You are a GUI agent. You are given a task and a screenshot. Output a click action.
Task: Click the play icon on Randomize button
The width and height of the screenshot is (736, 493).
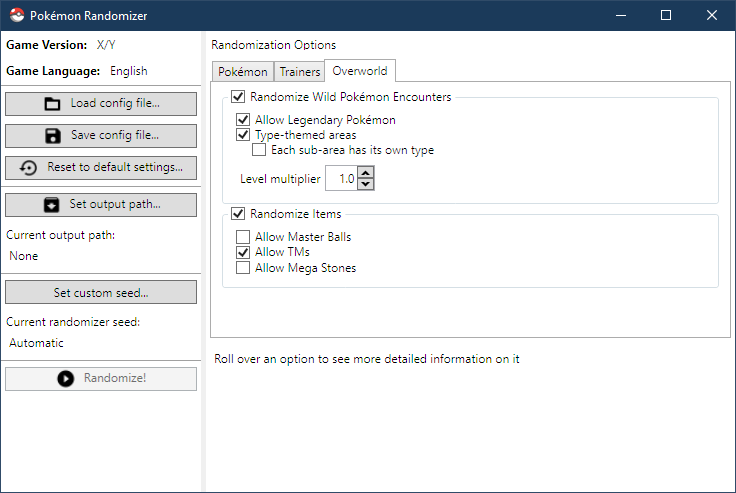pos(66,378)
